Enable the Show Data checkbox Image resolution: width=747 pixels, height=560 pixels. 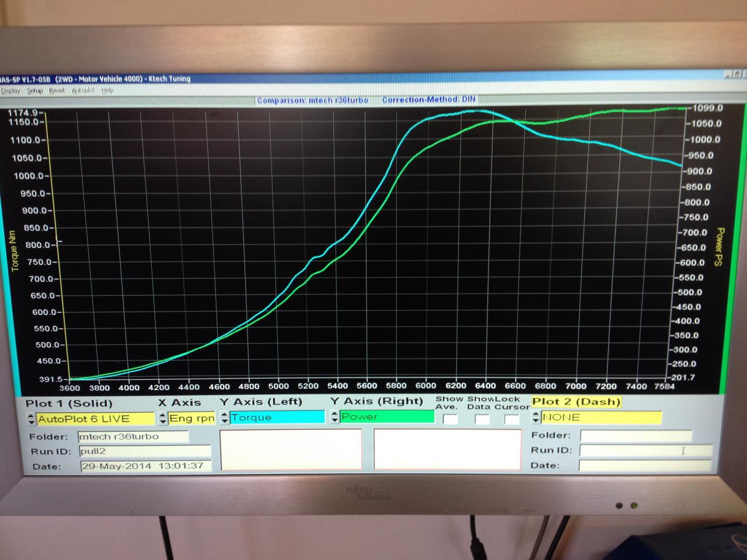481,419
